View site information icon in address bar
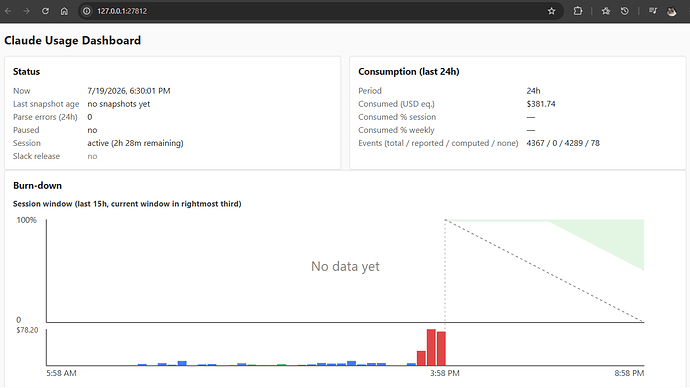690x388 pixels. [87, 11]
